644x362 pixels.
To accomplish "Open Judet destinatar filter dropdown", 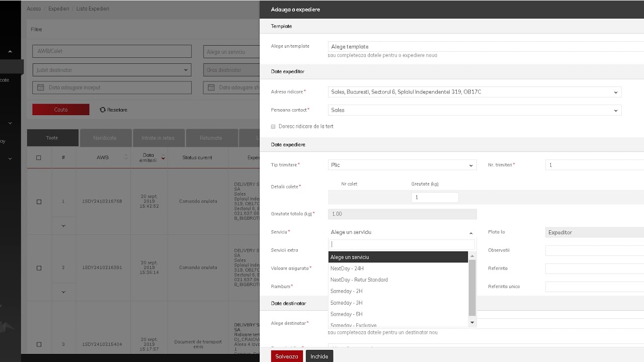I will pos(112,70).
